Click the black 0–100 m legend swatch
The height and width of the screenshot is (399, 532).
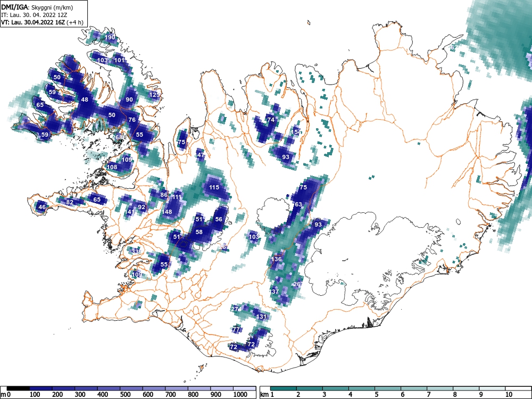[18, 388]
